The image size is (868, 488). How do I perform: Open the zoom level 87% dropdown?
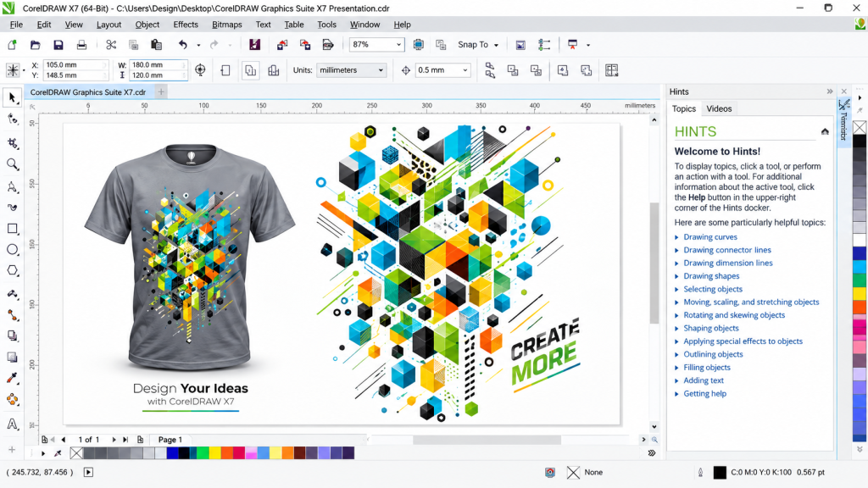(398, 45)
